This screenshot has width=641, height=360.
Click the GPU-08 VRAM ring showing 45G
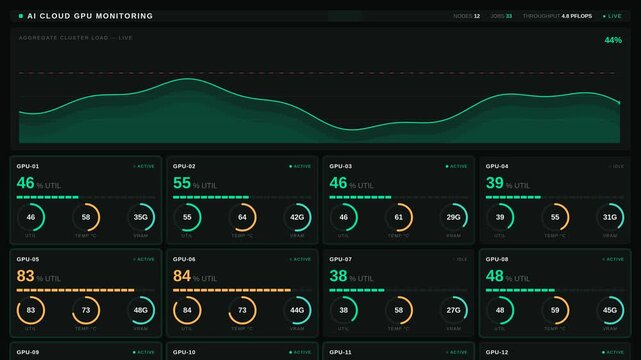coord(610,310)
